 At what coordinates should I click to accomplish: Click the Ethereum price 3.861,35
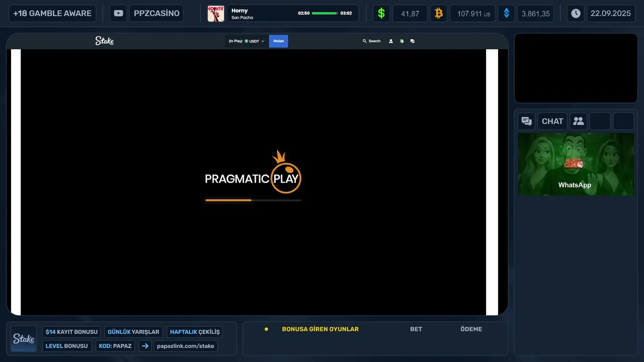(536, 14)
